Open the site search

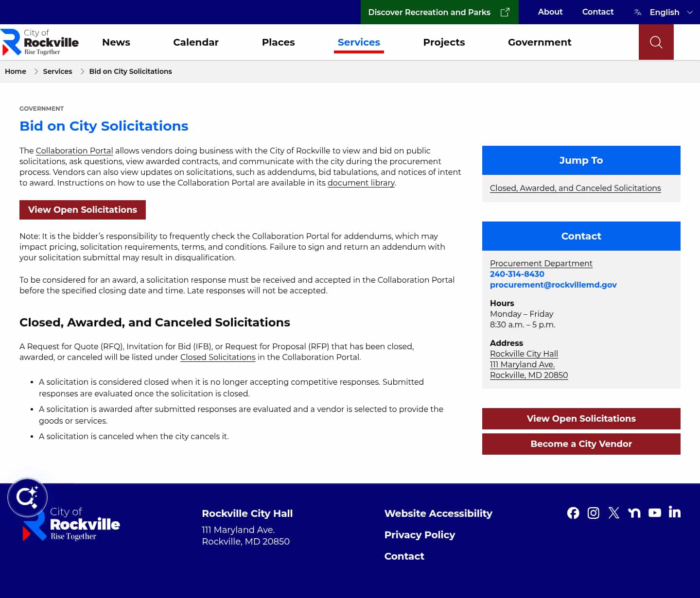point(656,42)
